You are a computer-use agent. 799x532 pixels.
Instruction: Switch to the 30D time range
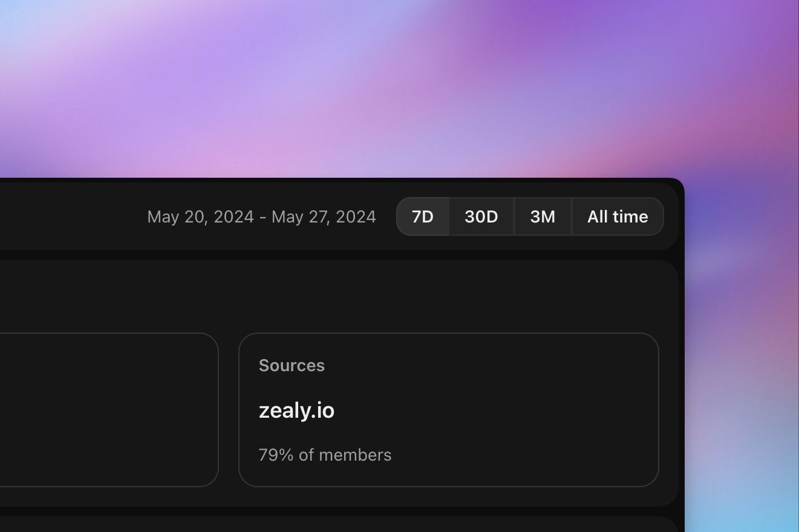pyautogui.click(x=481, y=216)
